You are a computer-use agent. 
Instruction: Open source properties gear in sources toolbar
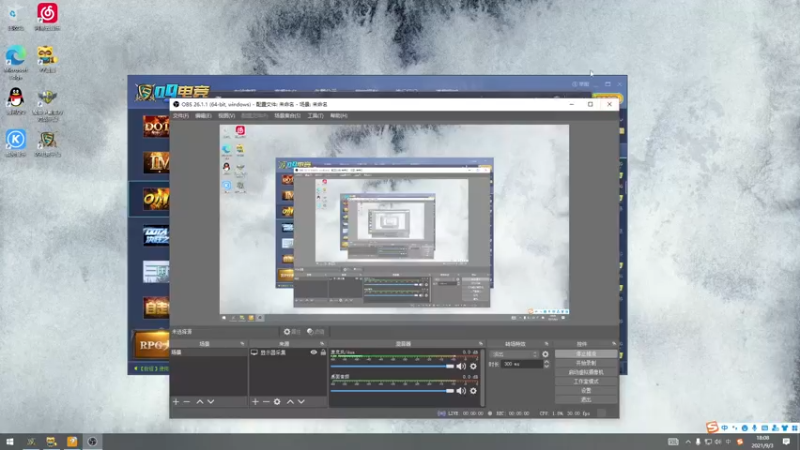click(x=277, y=402)
